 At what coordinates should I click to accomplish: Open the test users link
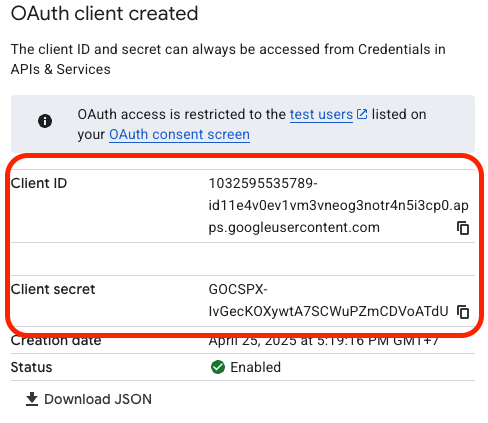coord(321,115)
